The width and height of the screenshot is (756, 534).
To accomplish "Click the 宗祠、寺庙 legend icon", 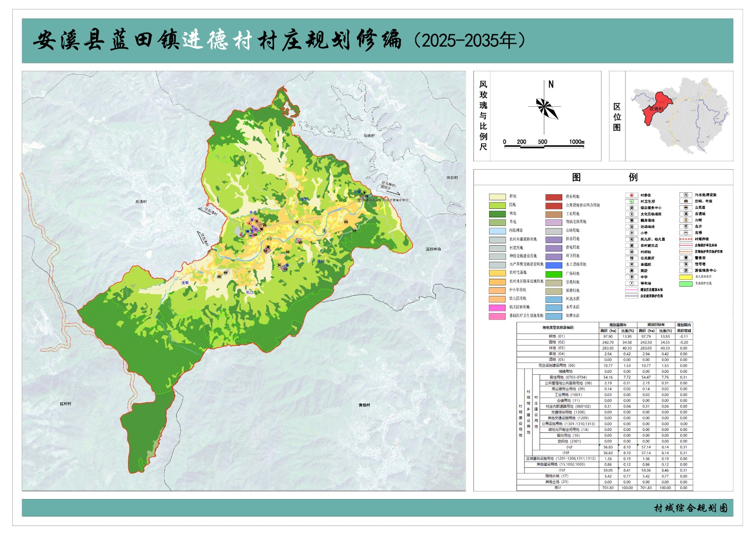I will 686,201.
